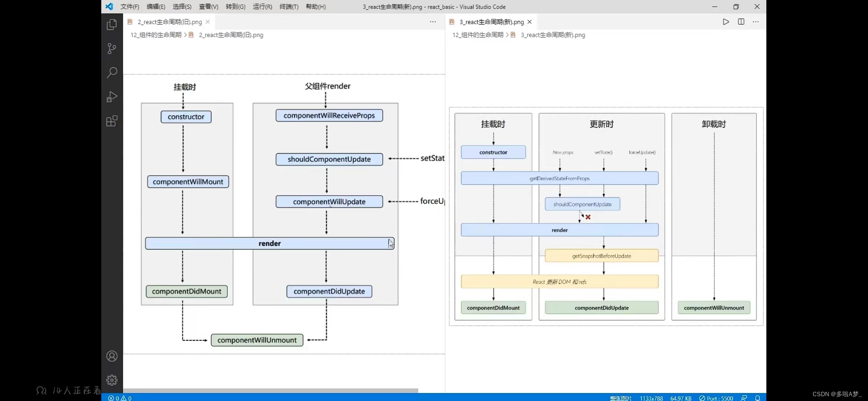Click componentWillMount box in old diagram

(188, 182)
